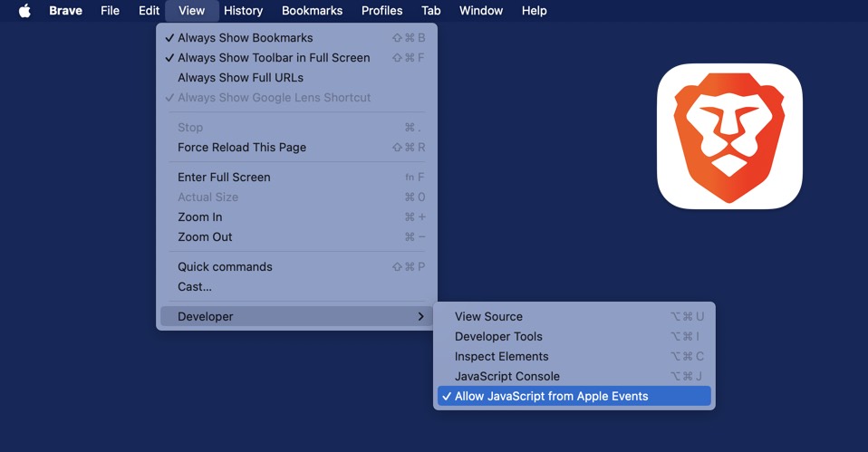Viewport: 868px width, 452px height.
Task: Choose Force Reload This Page
Action: pyautogui.click(x=296, y=147)
